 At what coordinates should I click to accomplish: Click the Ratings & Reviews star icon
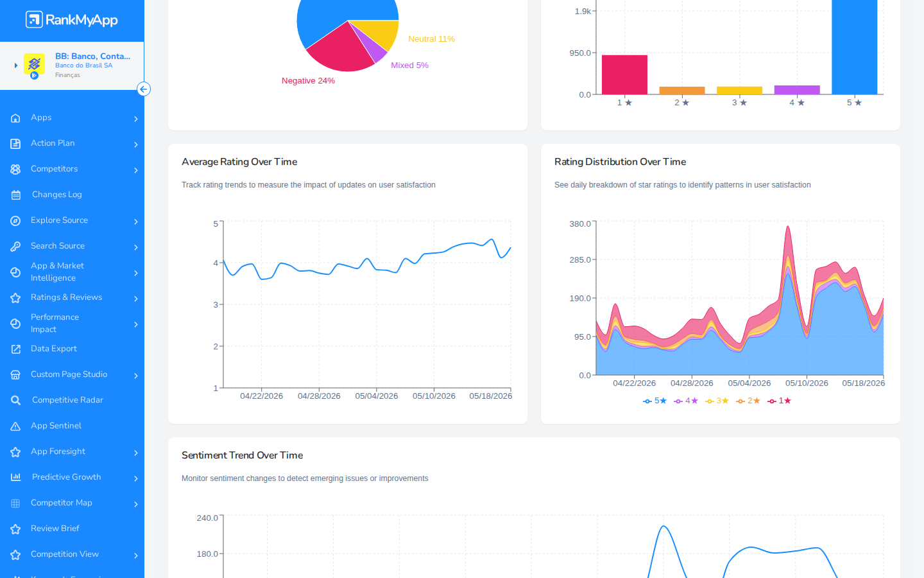point(15,298)
